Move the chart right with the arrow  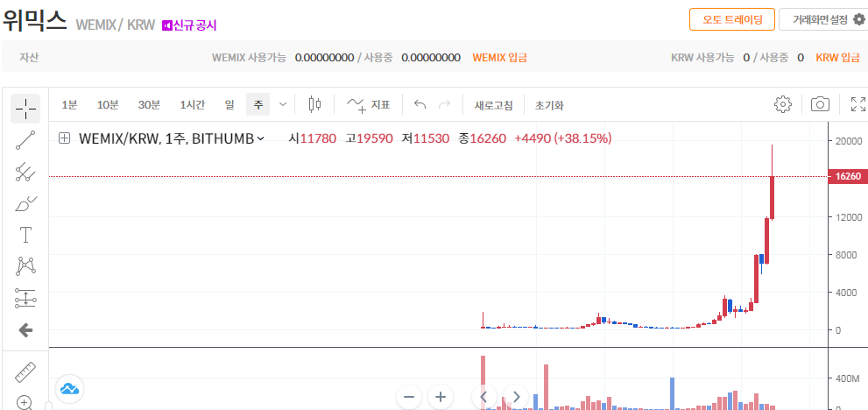point(516,397)
